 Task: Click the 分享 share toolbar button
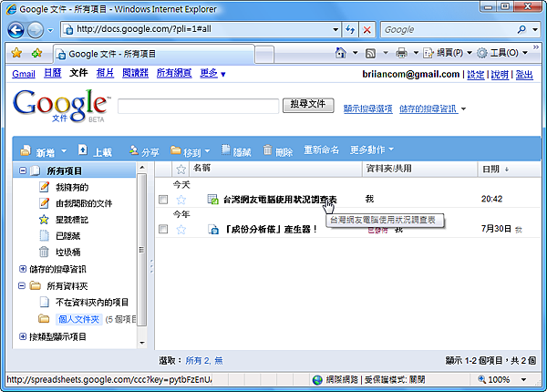[x=144, y=151]
